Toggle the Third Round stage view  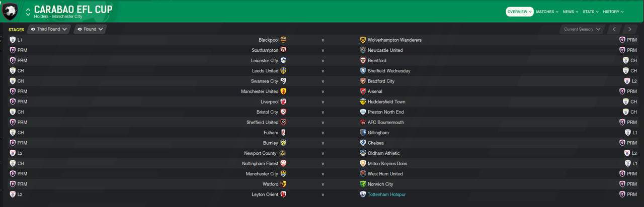49,29
